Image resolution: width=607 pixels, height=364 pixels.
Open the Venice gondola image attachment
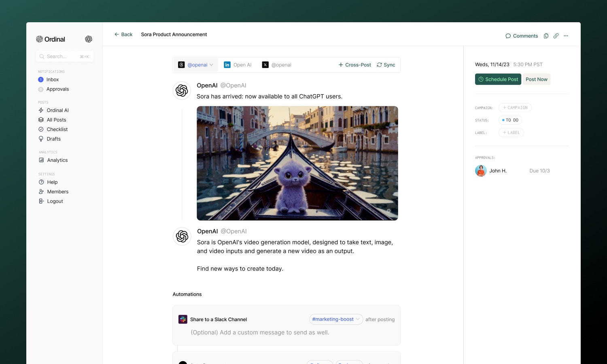(297, 163)
